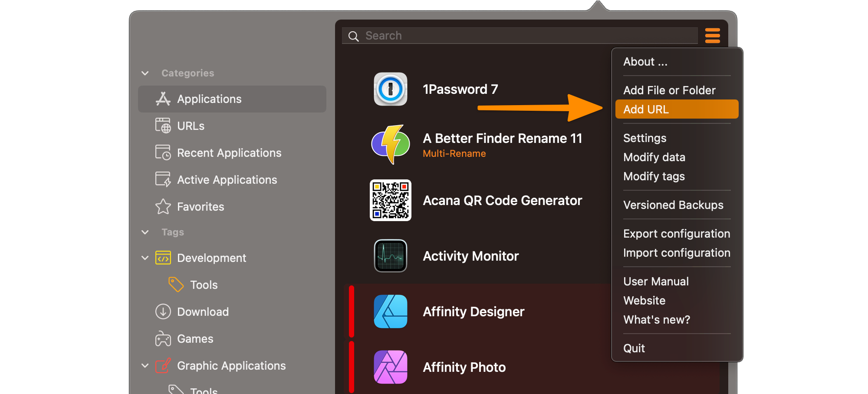Click the Affinity Designer name
The image size is (868, 394).
(473, 311)
